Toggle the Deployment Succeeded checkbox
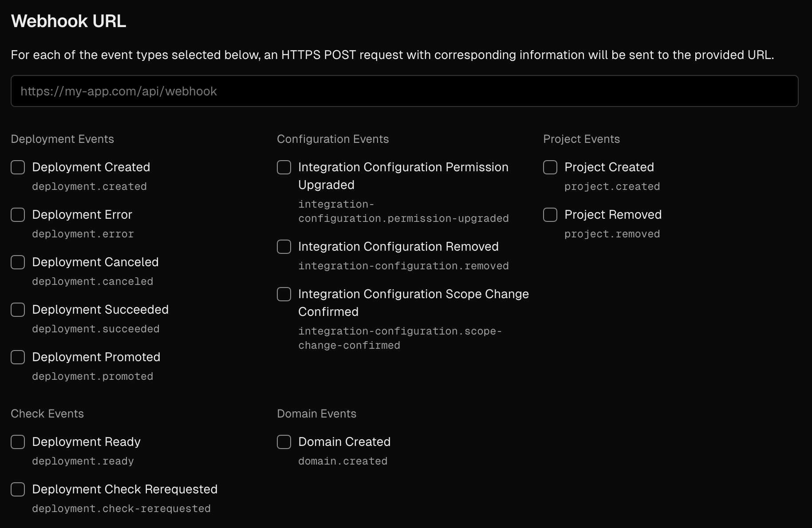This screenshot has width=812, height=528. click(x=18, y=310)
